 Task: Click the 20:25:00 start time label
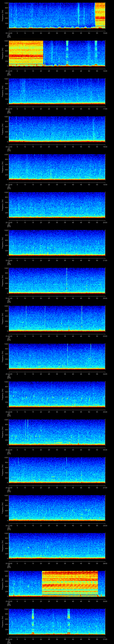tap(9, 450)
